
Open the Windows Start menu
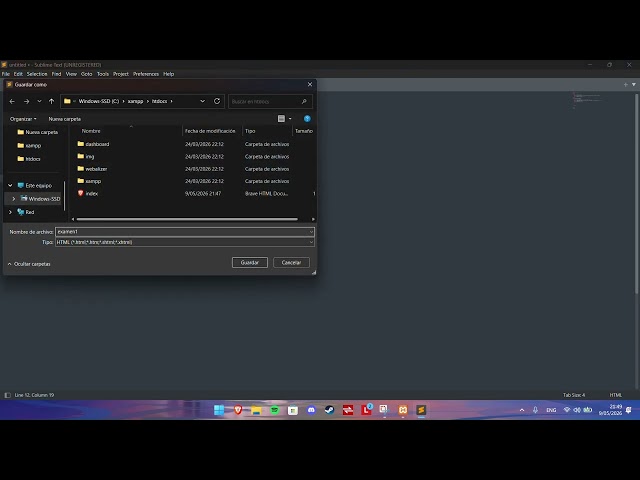(219, 410)
